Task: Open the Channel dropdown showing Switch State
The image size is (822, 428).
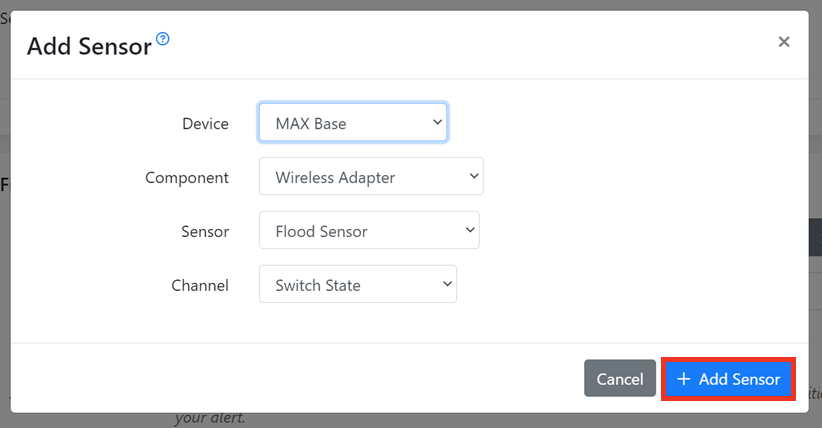Action: click(x=346, y=285)
